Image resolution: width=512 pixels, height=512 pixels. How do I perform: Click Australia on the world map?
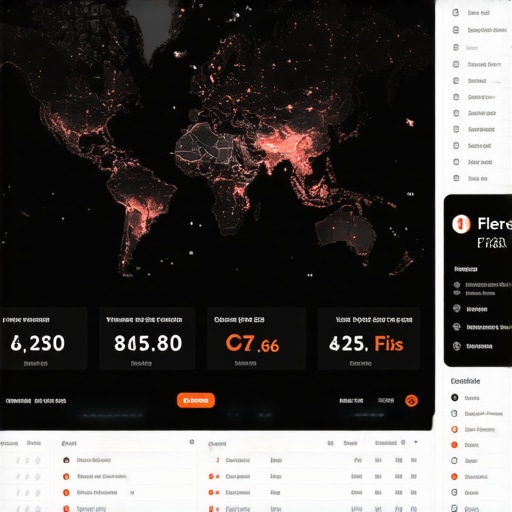point(345,230)
